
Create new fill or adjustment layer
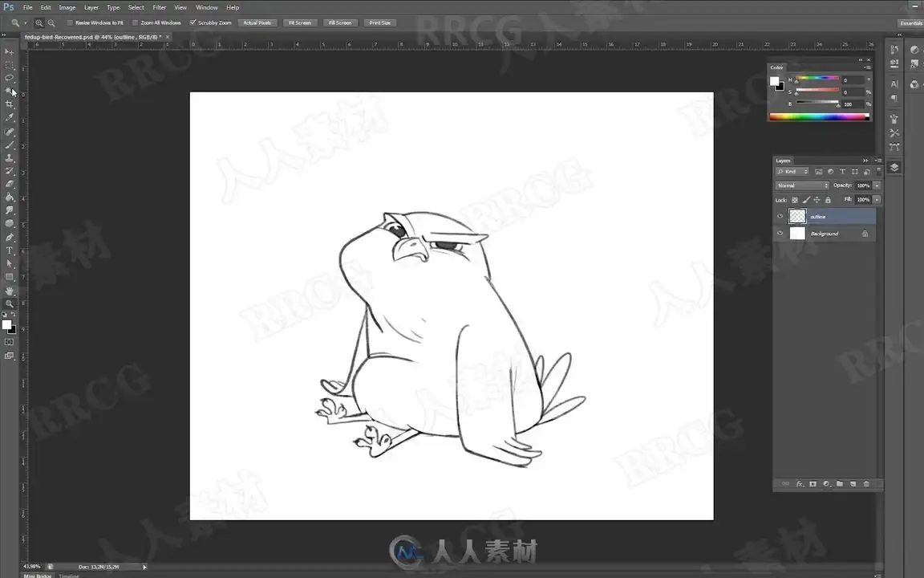point(826,483)
